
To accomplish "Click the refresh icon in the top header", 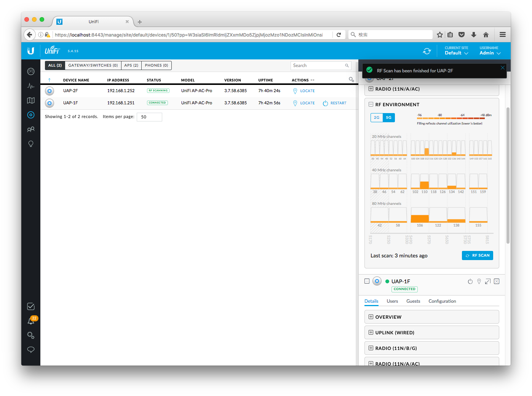I will 427,51.
